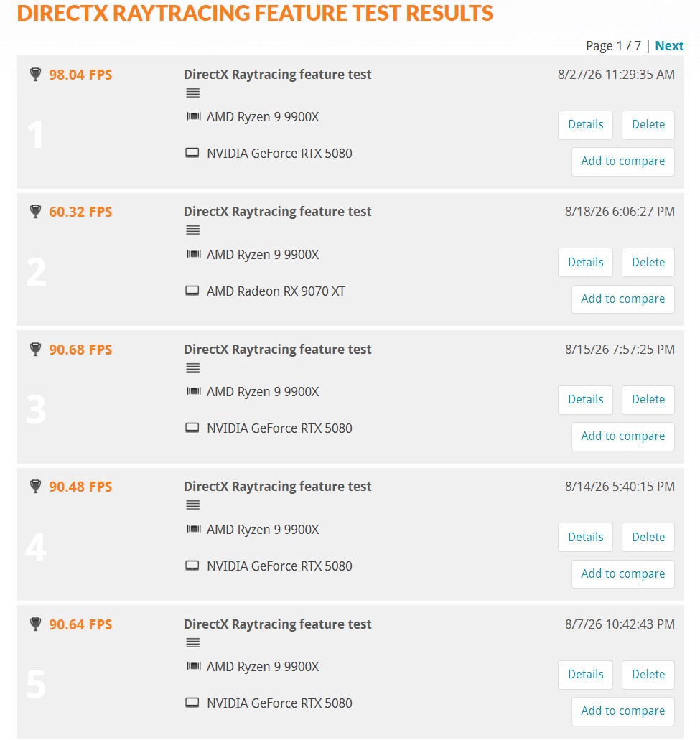Open Details for the 98.04 FPS result

pyautogui.click(x=585, y=125)
